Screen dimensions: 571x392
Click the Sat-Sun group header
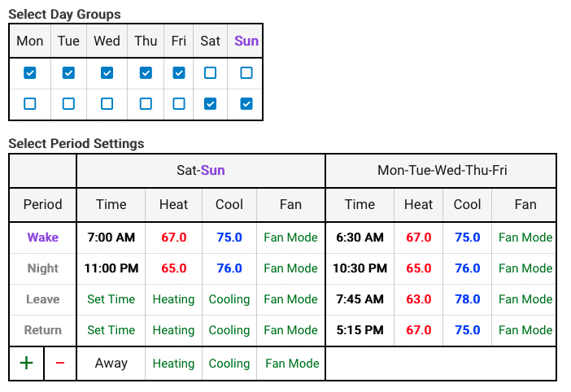201,170
